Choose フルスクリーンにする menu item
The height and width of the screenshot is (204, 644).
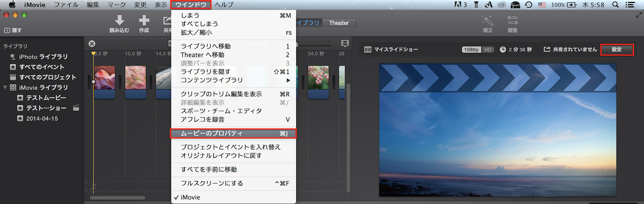coord(233,183)
